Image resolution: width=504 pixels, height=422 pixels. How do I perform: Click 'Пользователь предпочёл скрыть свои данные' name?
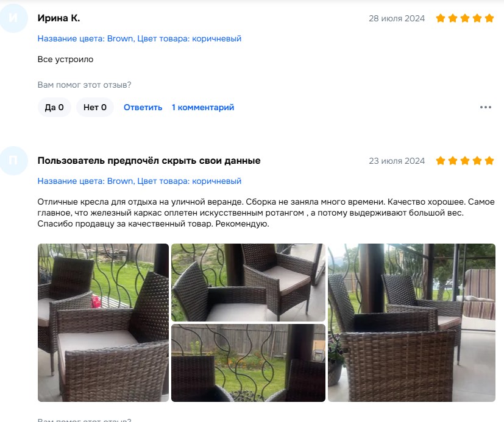point(149,161)
